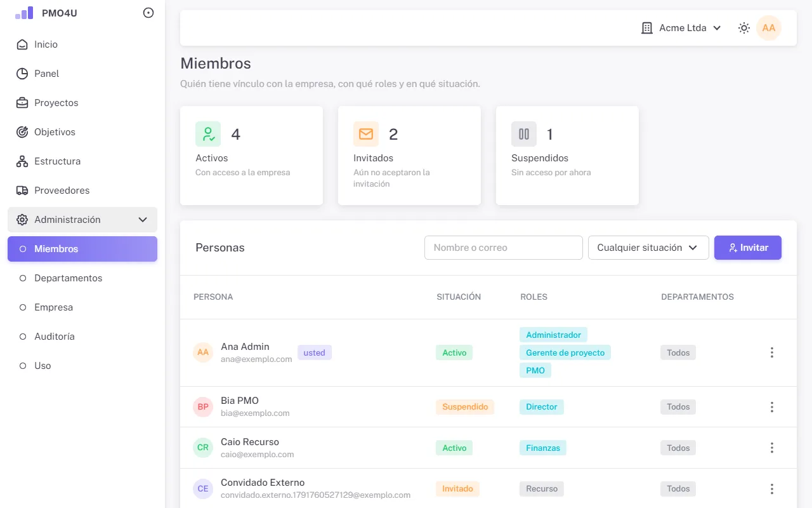Open AA user avatar in header
The width and height of the screenshot is (812, 508).
769,28
